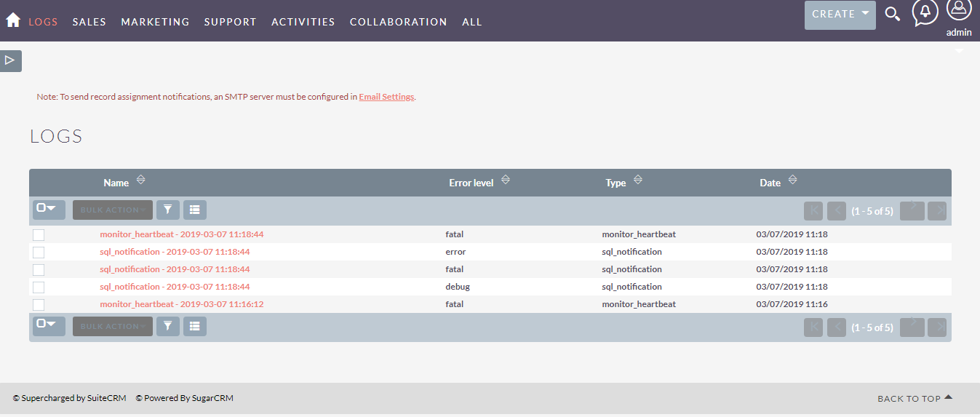
Task: Click top previous-page pagination button
Action: click(837, 210)
